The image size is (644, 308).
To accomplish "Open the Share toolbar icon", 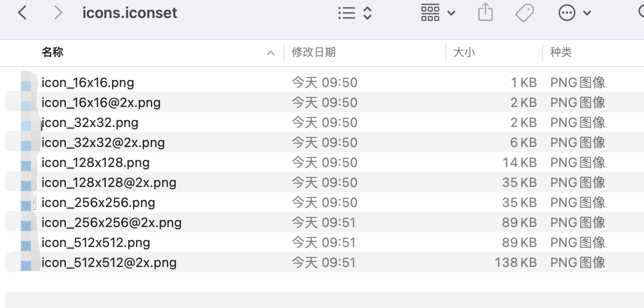I will (485, 12).
